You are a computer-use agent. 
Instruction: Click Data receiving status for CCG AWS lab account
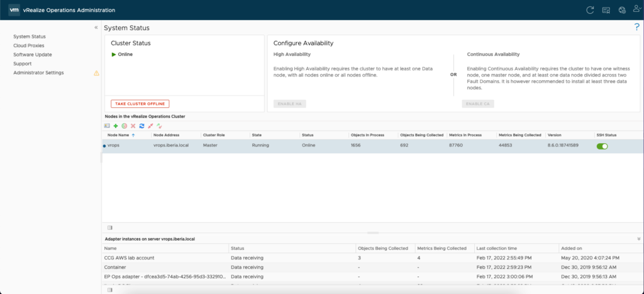point(247,258)
